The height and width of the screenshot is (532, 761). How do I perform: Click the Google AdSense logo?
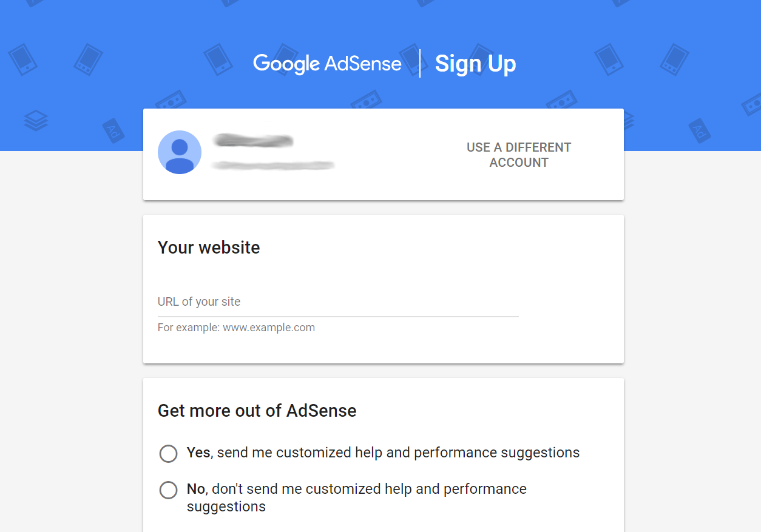click(x=327, y=64)
